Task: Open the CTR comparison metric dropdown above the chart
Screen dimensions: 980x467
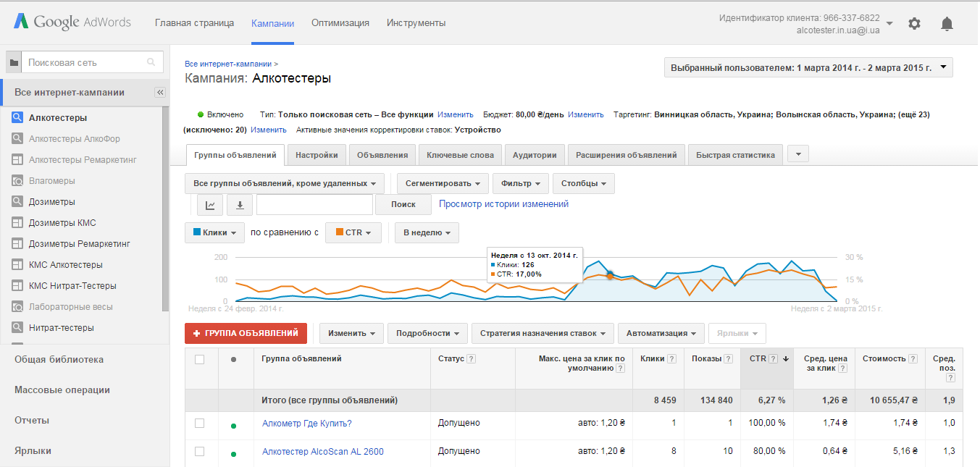Action: tap(353, 232)
